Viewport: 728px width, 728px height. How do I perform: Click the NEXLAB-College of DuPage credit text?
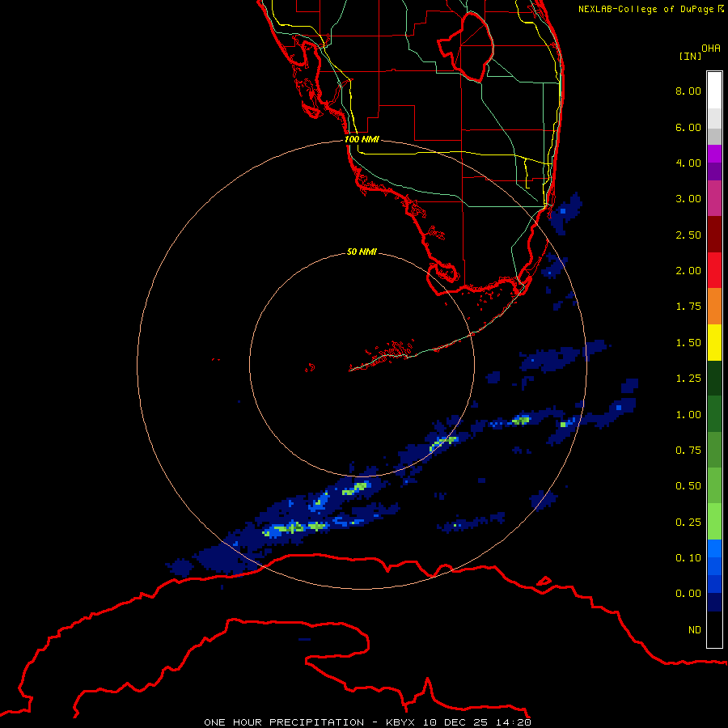(645, 9)
